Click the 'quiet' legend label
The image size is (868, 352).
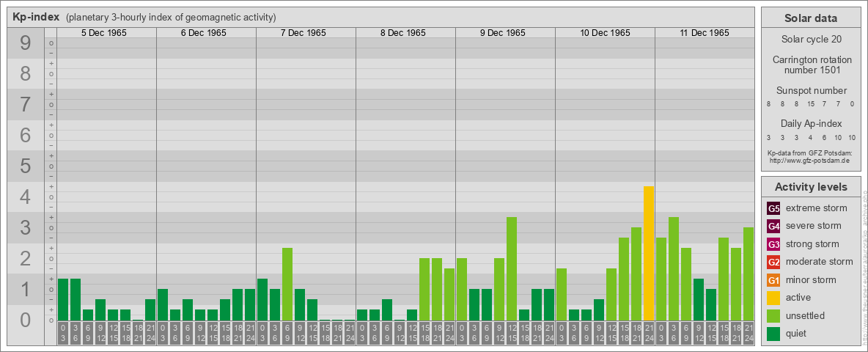798,333
